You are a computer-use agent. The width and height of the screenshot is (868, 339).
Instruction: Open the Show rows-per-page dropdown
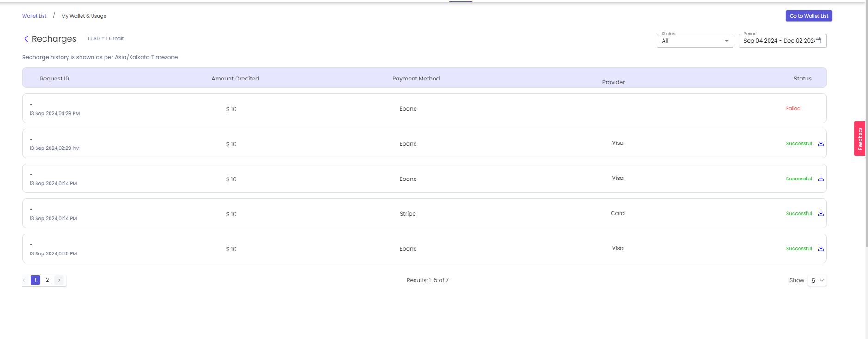click(x=817, y=280)
